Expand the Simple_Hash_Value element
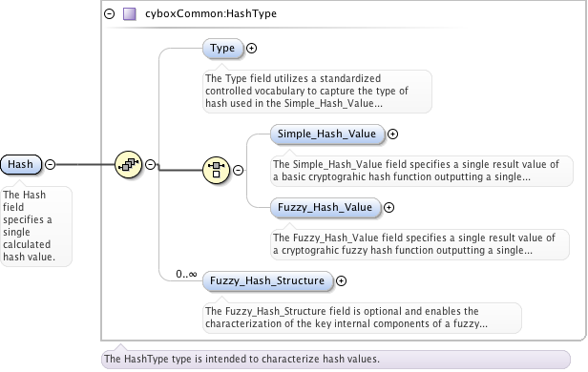588x372 pixels. [392, 134]
